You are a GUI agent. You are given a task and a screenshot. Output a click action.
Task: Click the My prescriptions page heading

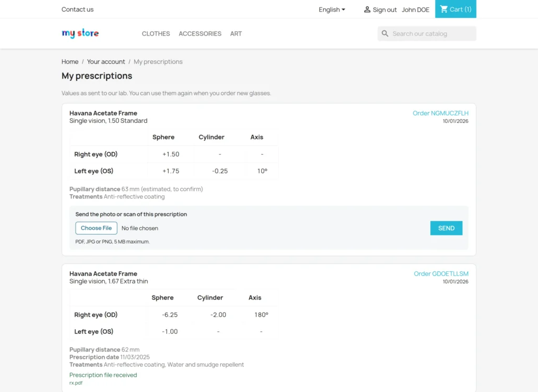click(x=97, y=76)
